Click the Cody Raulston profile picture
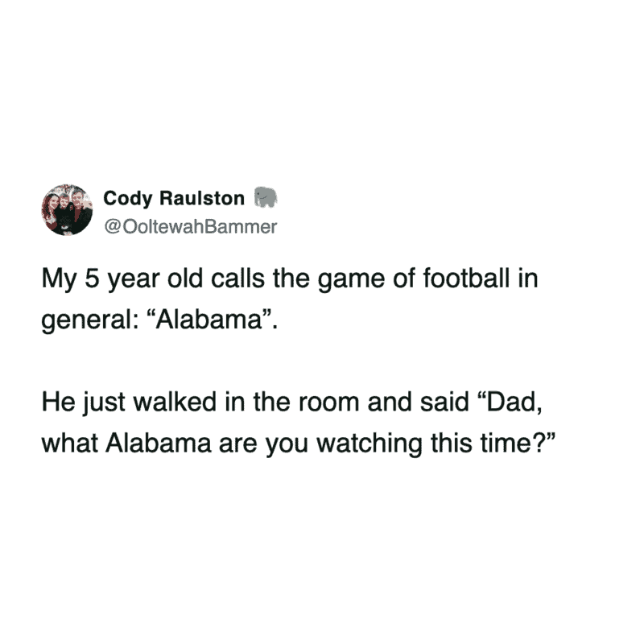The height and width of the screenshot is (644, 644). pyautogui.click(x=64, y=211)
